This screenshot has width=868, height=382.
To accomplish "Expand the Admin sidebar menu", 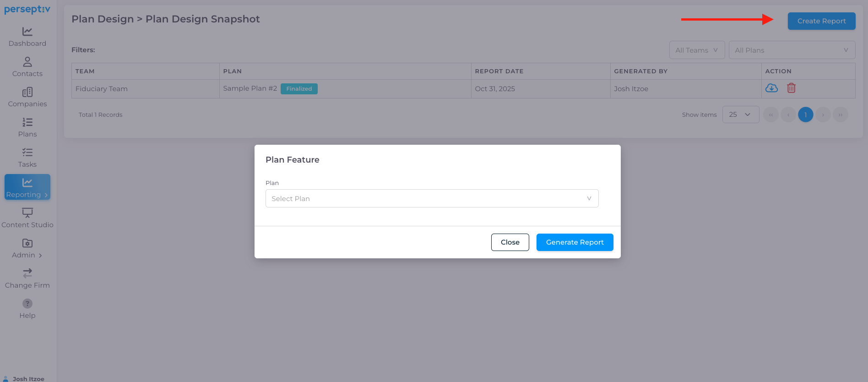I will tap(27, 249).
